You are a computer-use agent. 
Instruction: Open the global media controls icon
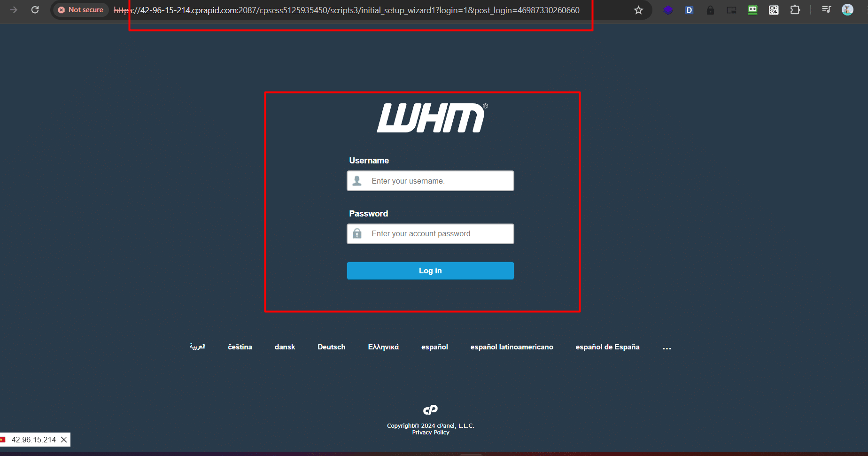[826, 9]
